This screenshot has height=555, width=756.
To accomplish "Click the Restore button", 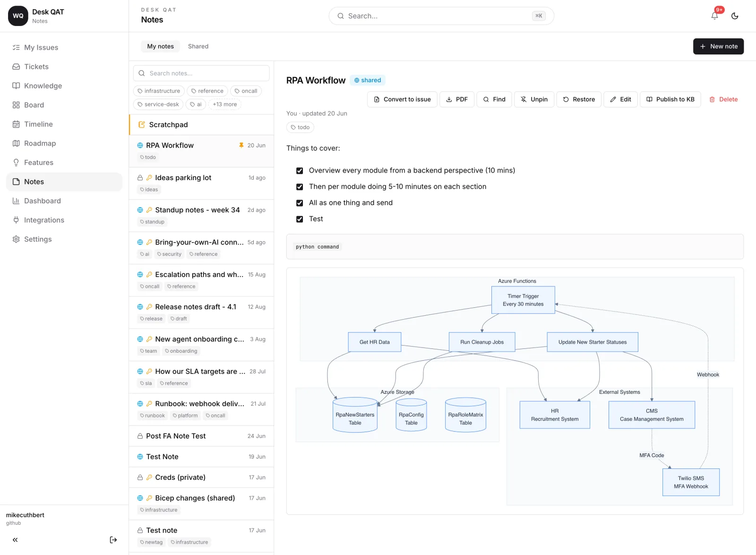I will coord(579,99).
